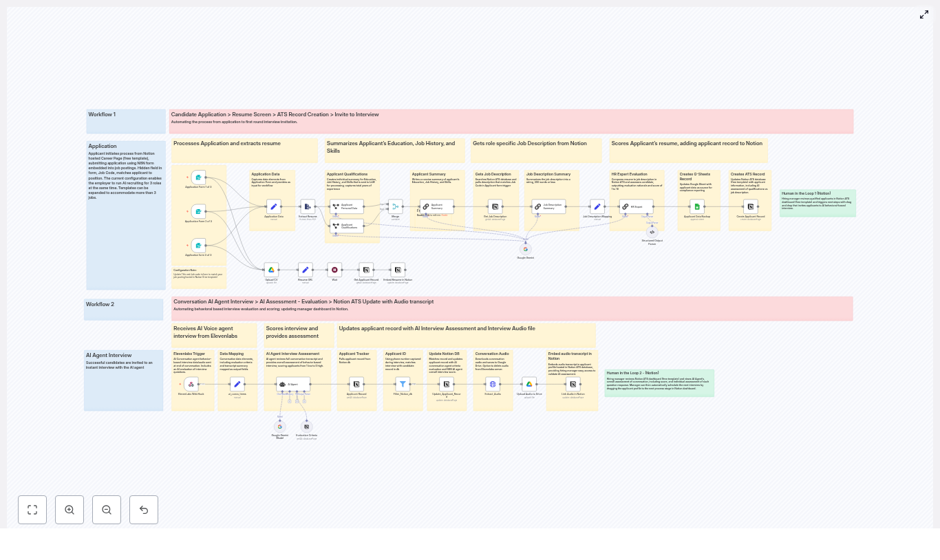940x560 pixels.
Task: Select the Evaluation Criteria node
Action: [x=307, y=427]
